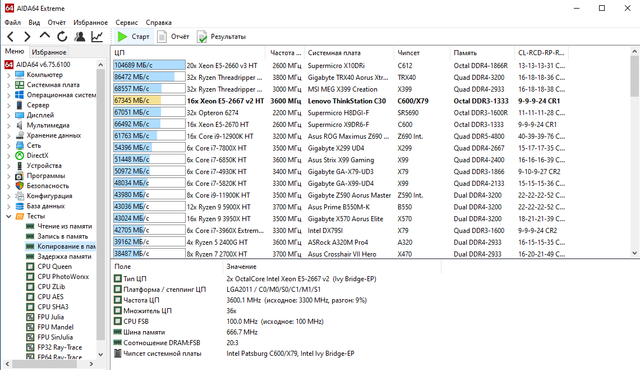Open CPU SHA3 benchmark

[x=47, y=307]
